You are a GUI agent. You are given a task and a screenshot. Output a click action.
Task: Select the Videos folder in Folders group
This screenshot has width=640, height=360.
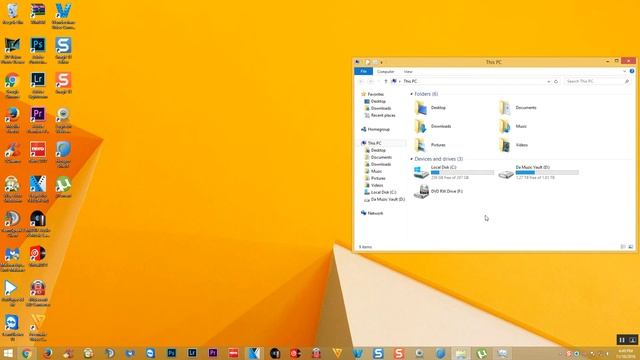coord(513,145)
